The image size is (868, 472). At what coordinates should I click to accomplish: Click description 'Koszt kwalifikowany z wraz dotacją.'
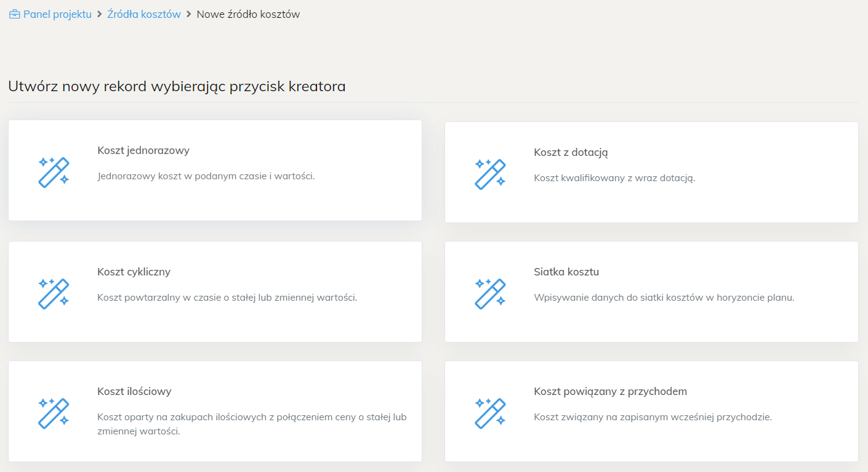coord(614,178)
